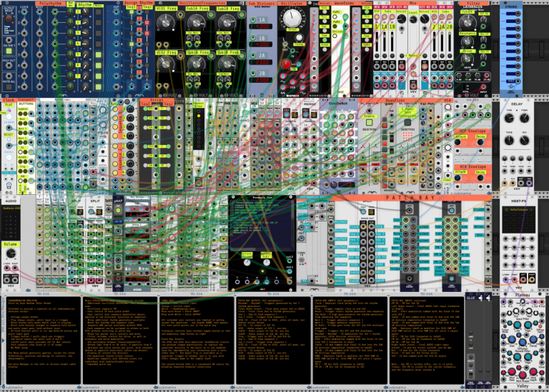The width and height of the screenshot is (549, 392).
Task: Click the Tuning knob on the Oscillator module
Action: (x=299, y=37)
